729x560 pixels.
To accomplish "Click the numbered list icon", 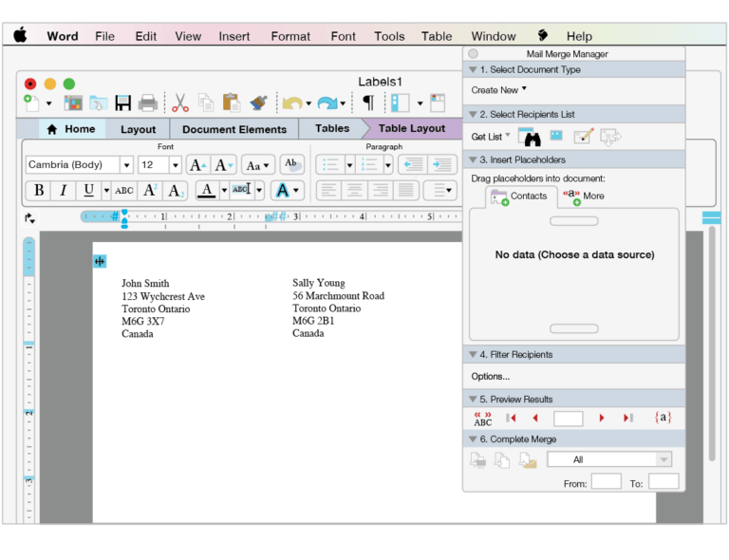I will tap(369, 164).
